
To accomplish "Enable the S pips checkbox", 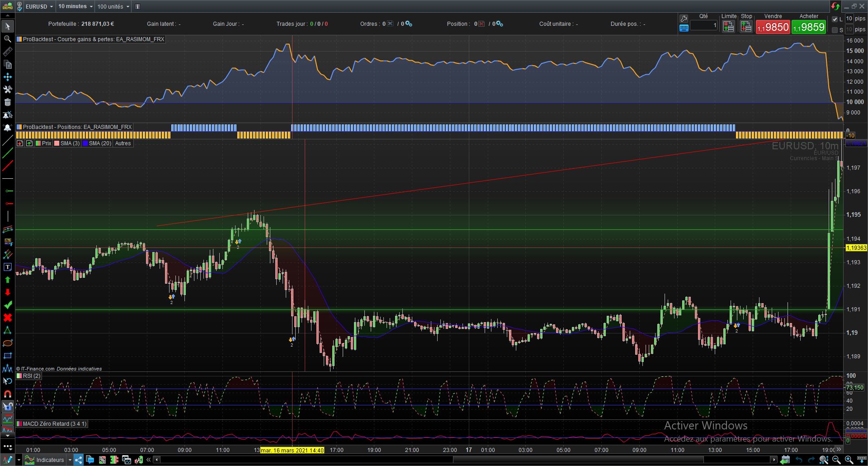I will (x=835, y=30).
